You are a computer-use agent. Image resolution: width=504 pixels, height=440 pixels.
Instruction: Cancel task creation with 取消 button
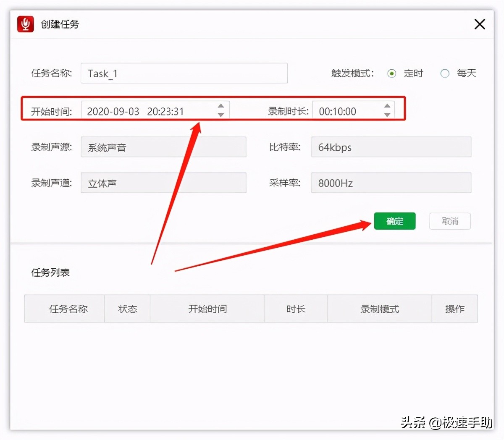449,221
